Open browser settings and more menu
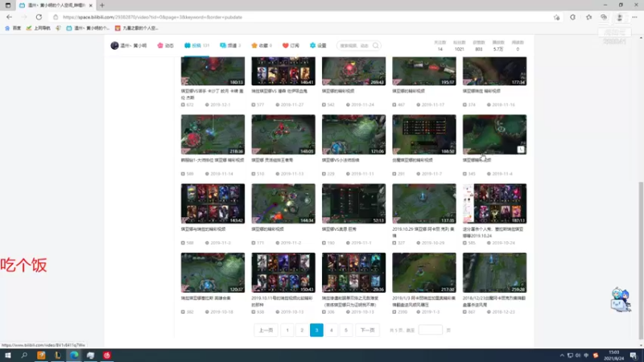 634,17
